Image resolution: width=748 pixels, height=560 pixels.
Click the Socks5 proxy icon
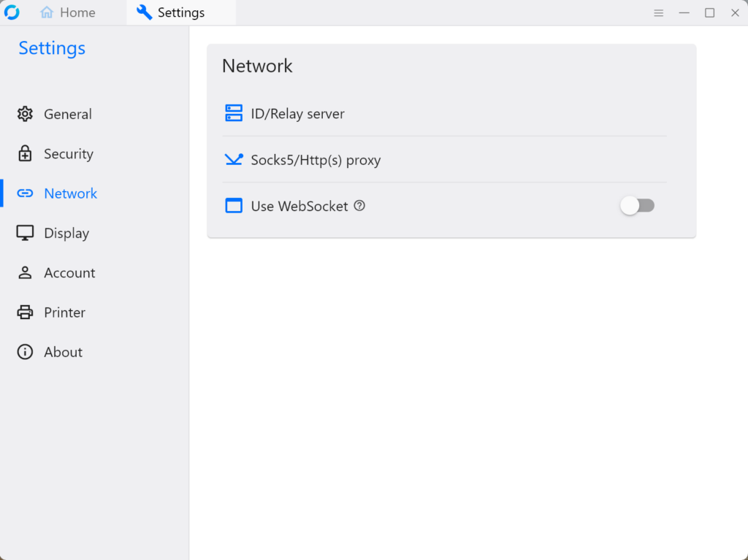point(234,160)
